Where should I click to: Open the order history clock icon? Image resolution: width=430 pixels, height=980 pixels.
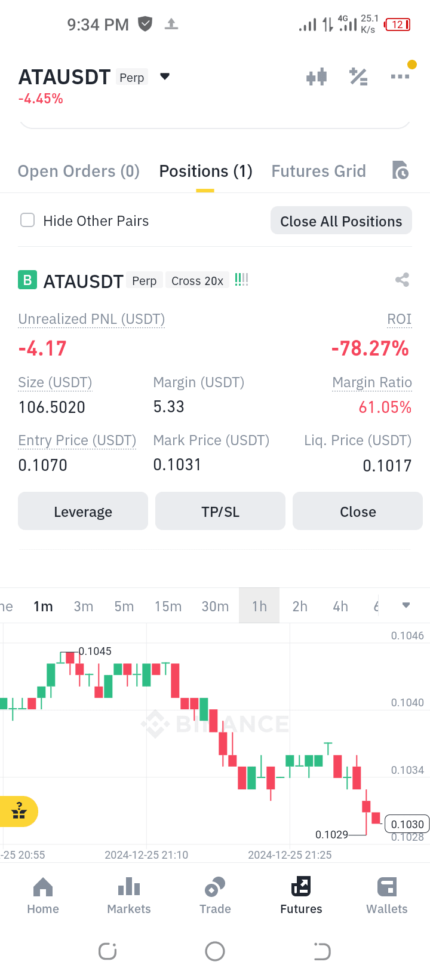400,170
